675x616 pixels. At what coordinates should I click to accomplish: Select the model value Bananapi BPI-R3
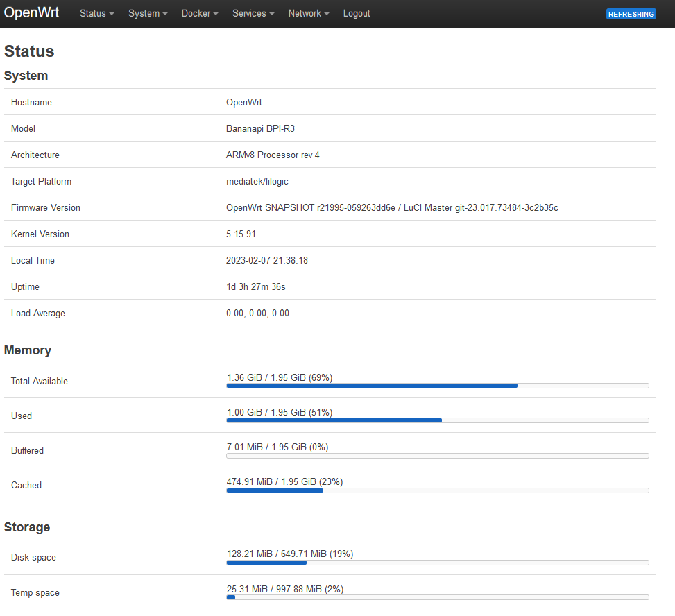260,128
